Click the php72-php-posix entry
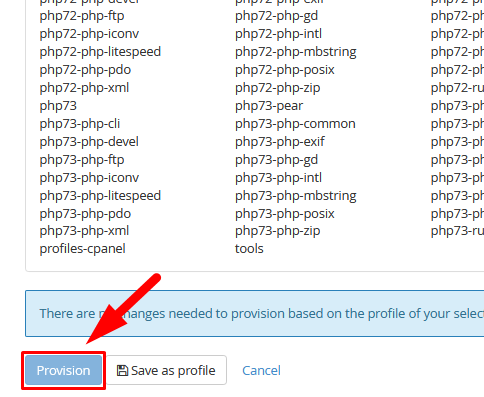 (285, 70)
